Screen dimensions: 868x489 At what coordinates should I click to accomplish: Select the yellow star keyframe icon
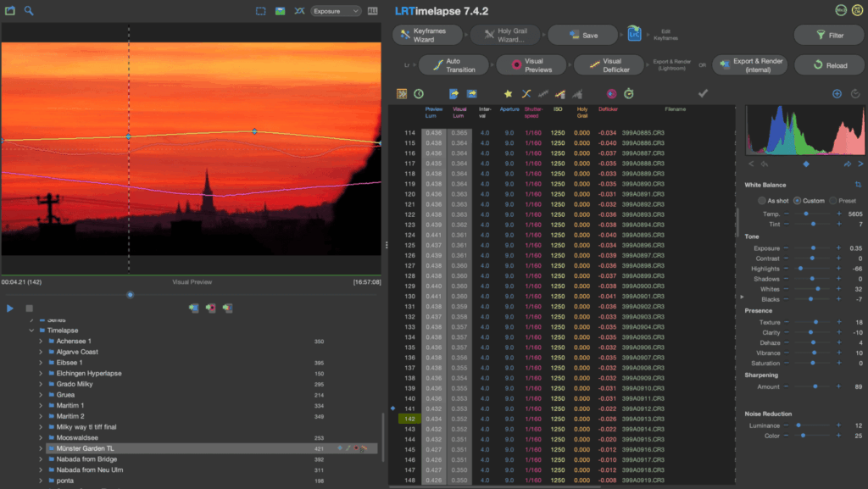508,95
